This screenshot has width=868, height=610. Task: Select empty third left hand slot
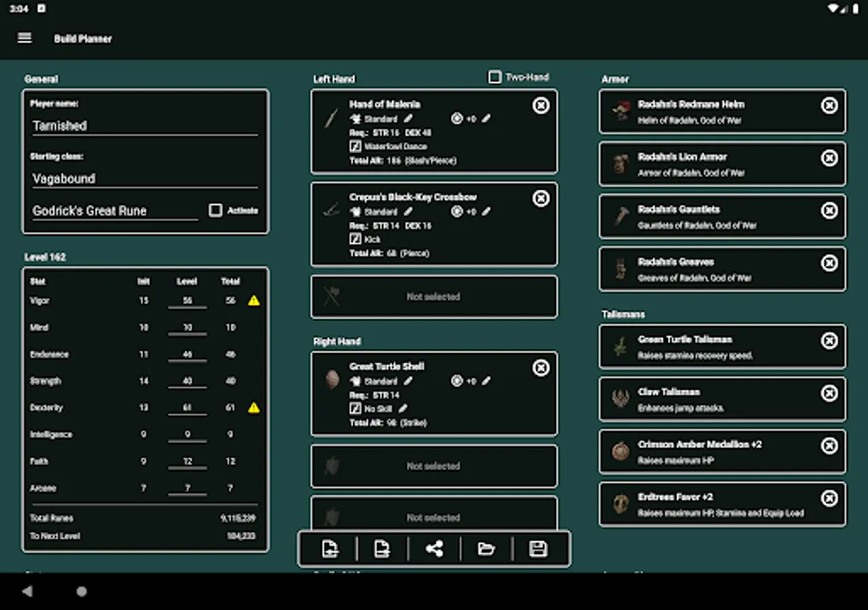[x=434, y=296]
